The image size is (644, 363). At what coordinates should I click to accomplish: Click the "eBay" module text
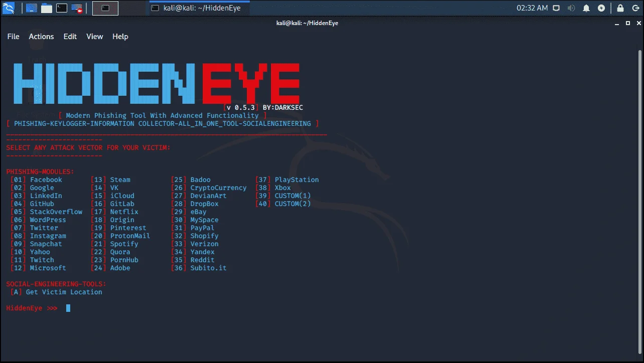199,212
